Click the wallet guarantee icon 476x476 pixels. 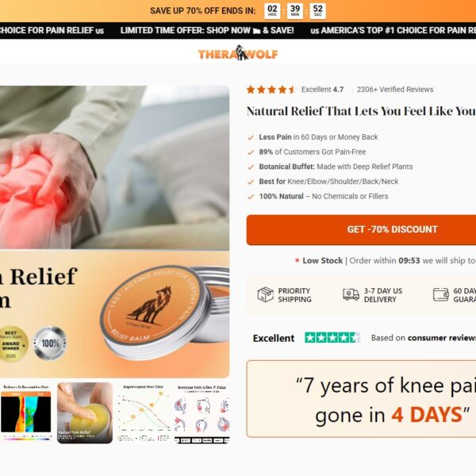click(440, 294)
